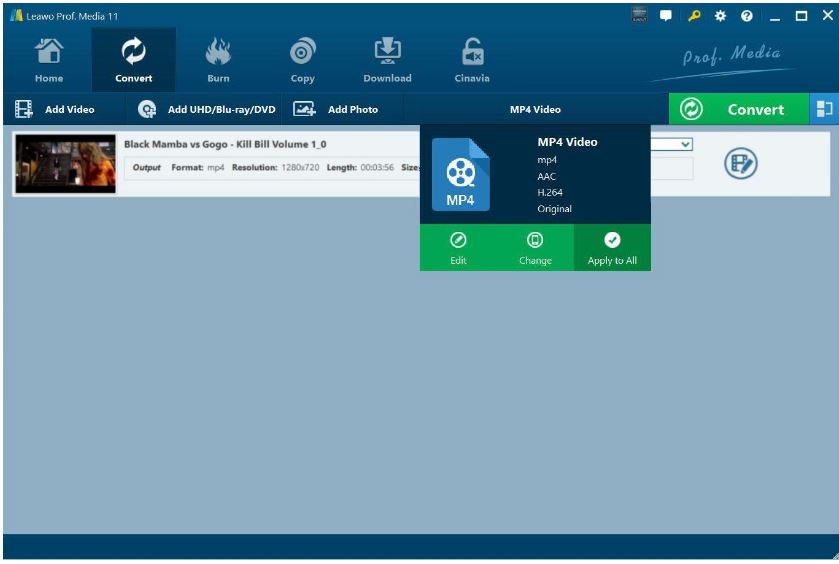Edit the MP4 Video profile parameters
Viewport: 839px width, 564px height.
pos(458,248)
